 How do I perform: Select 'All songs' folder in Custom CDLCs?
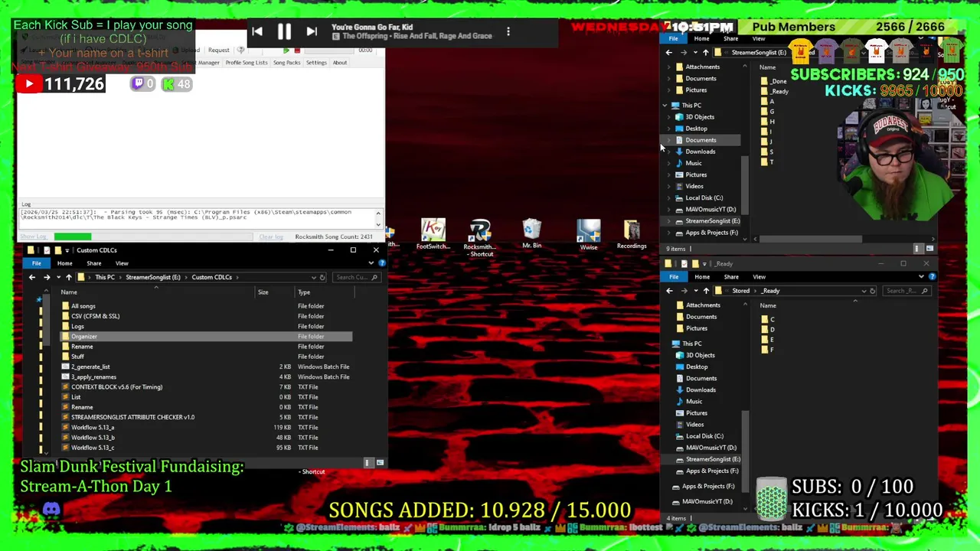pos(83,306)
